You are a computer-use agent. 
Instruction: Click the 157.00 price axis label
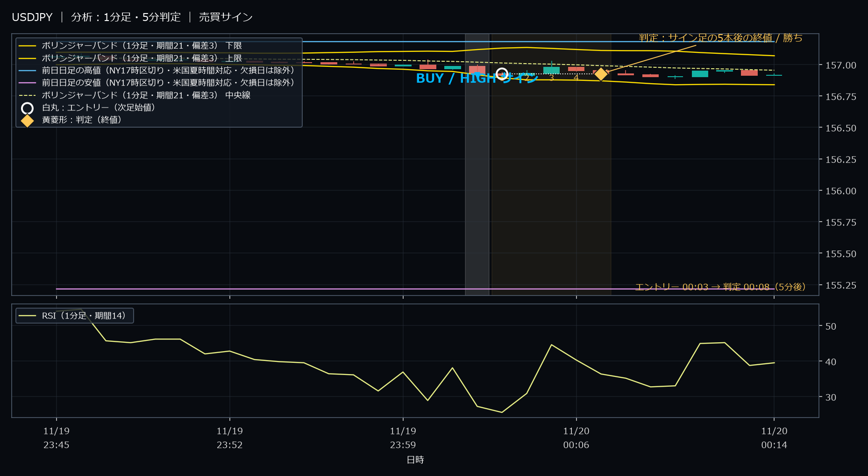841,65
